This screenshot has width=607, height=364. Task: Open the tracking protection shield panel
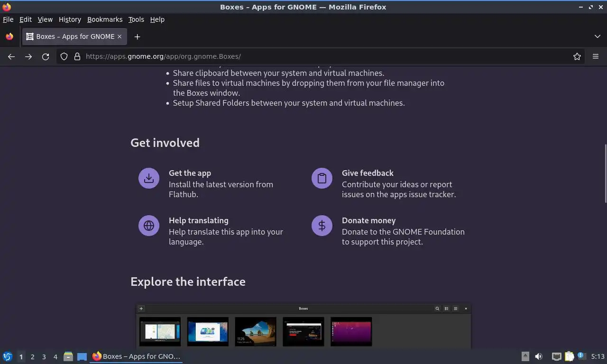(64, 56)
